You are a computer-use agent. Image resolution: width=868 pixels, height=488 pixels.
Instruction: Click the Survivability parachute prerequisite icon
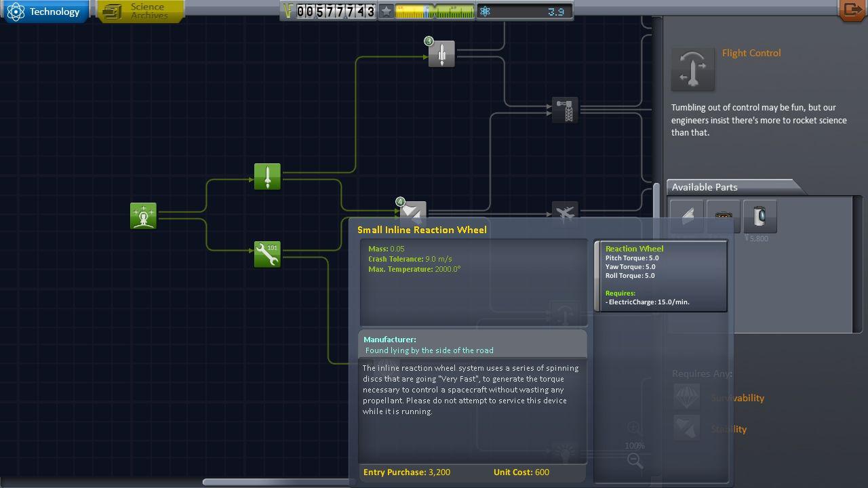click(x=686, y=397)
